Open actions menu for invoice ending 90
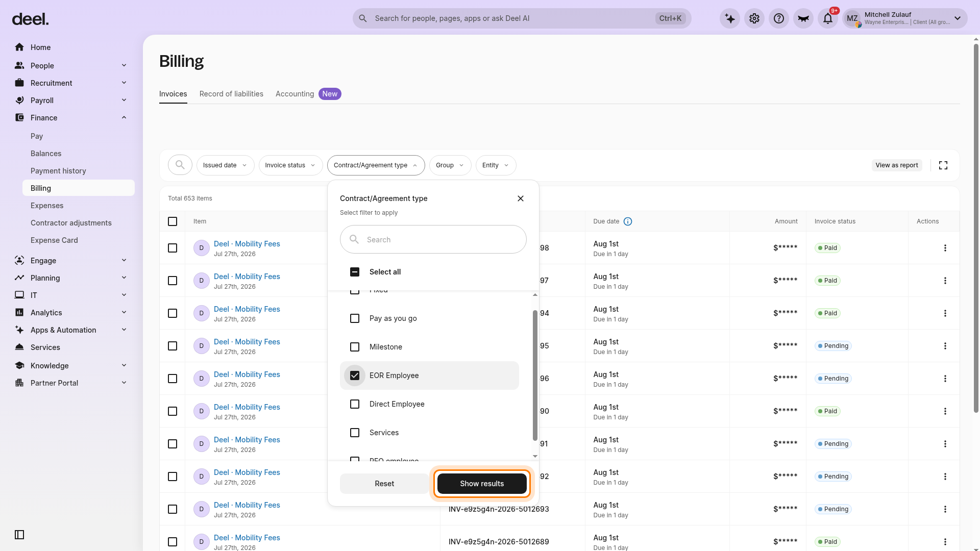The height and width of the screenshot is (551, 980). 945,411
